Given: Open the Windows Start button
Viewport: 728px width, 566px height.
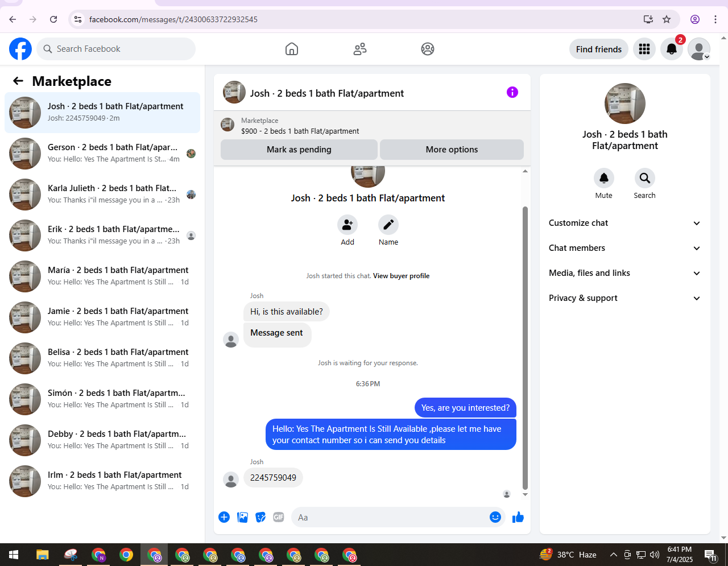Looking at the screenshot, I should tap(14, 555).
